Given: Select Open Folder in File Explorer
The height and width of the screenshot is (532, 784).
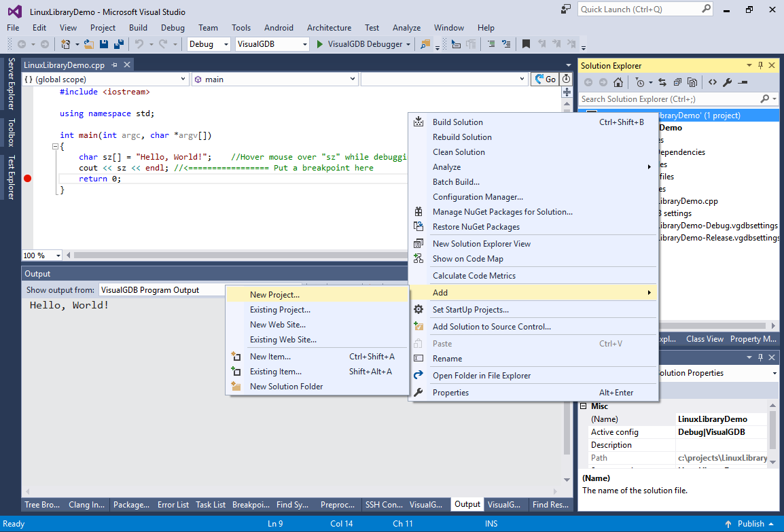Looking at the screenshot, I should coord(533,376).
